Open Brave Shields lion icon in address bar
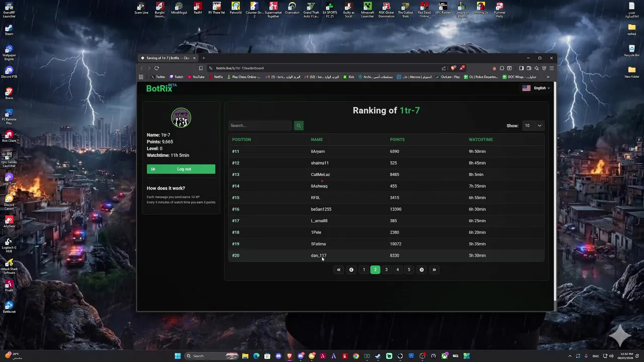The width and height of the screenshot is (644, 362). click(453, 68)
